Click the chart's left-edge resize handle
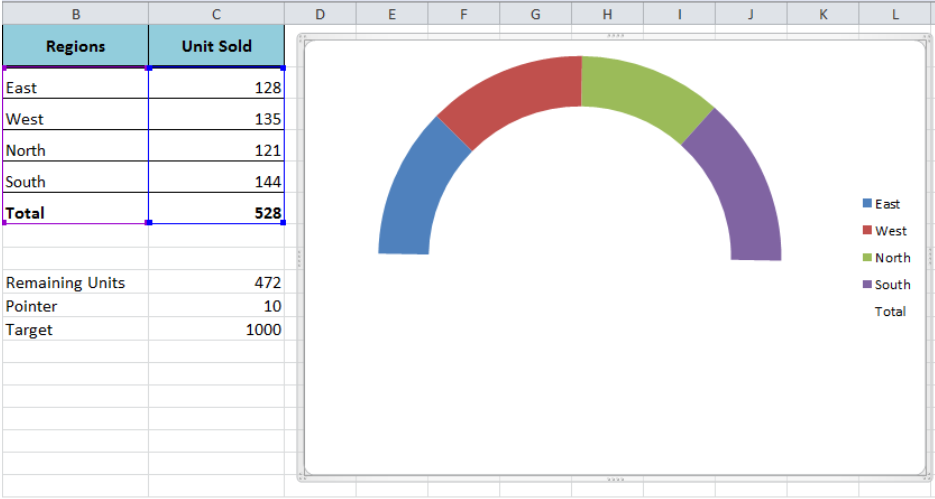Screen dimensions: 935x499 300,258
